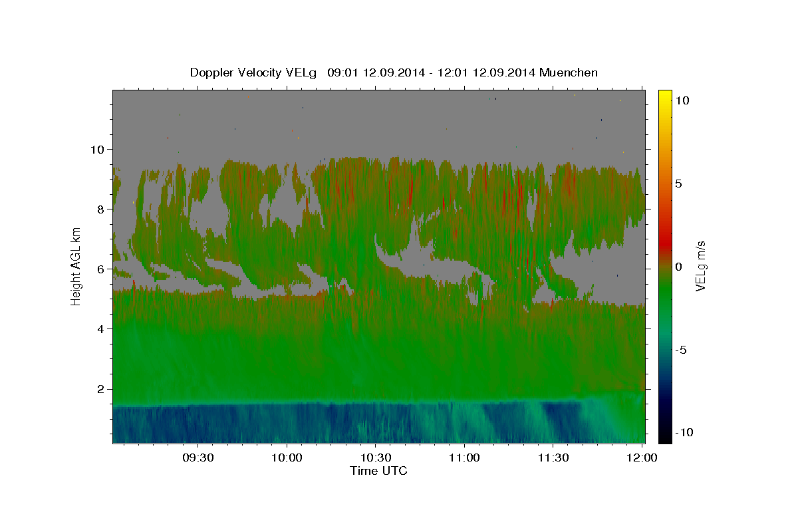Click the height axis tick label 10
The height and width of the screenshot is (532, 798).
point(99,149)
